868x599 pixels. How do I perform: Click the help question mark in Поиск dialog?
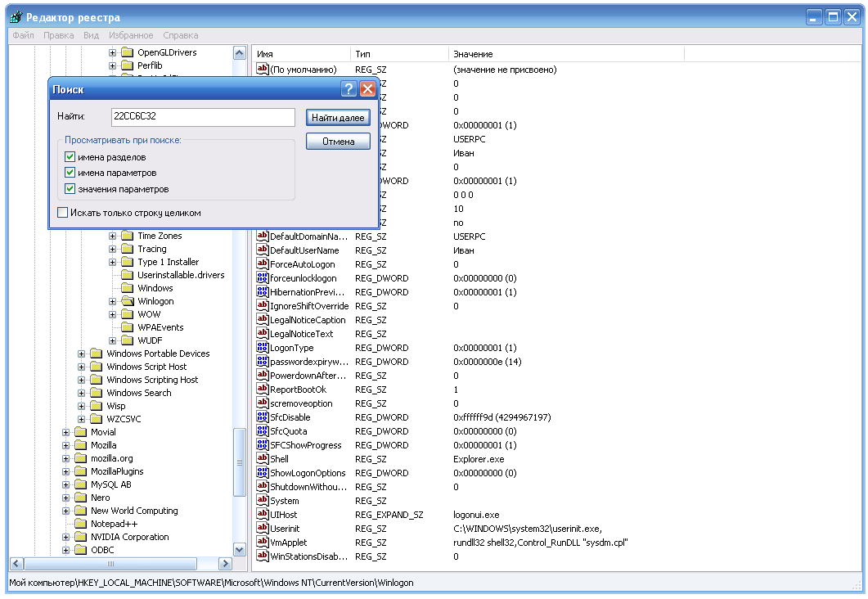tap(349, 89)
